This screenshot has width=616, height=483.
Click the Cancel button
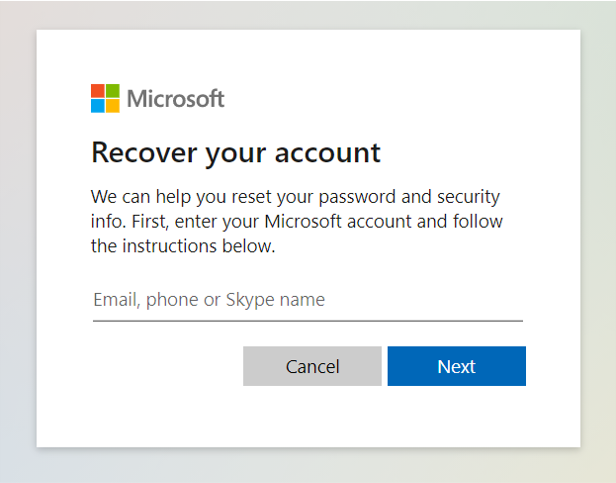(x=312, y=366)
